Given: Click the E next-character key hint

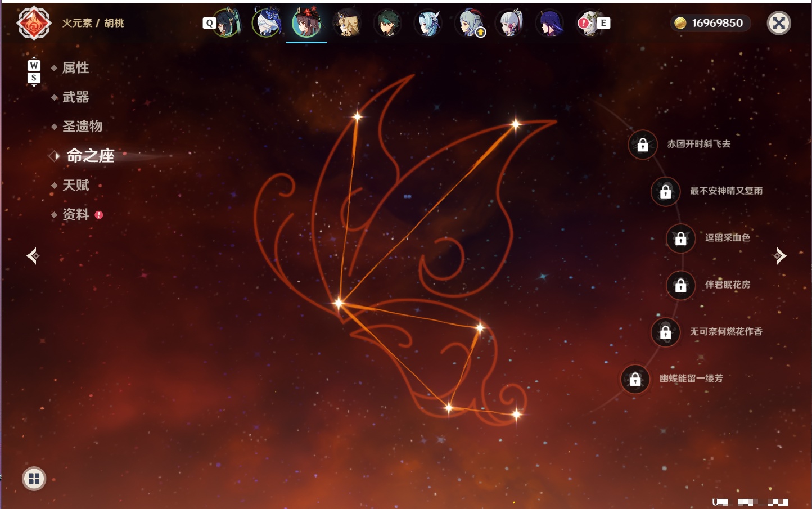Looking at the screenshot, I should (603, 23).
